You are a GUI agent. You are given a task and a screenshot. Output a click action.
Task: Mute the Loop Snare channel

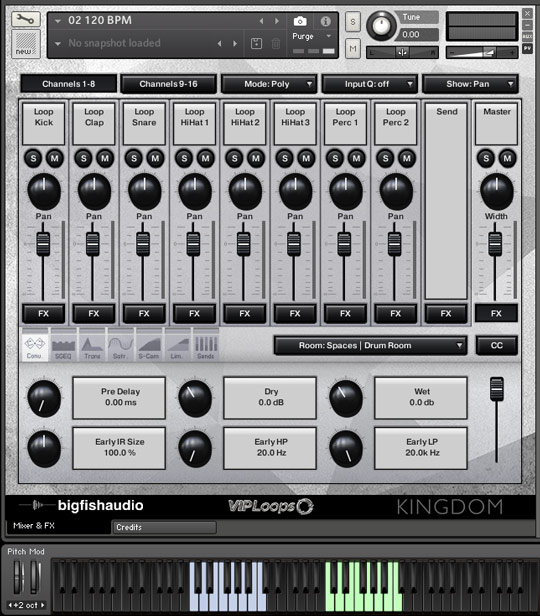[155, 158]
